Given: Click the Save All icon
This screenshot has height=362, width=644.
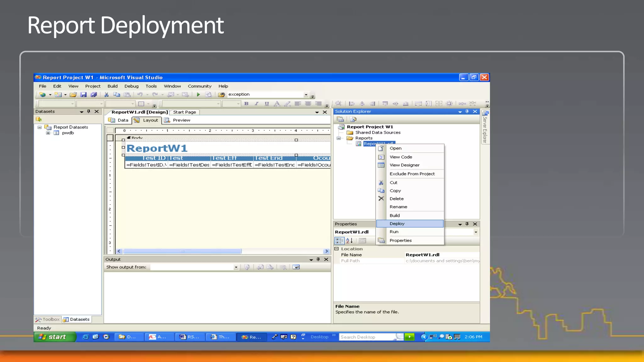Looking at the screenshot, I should (94, 95).
